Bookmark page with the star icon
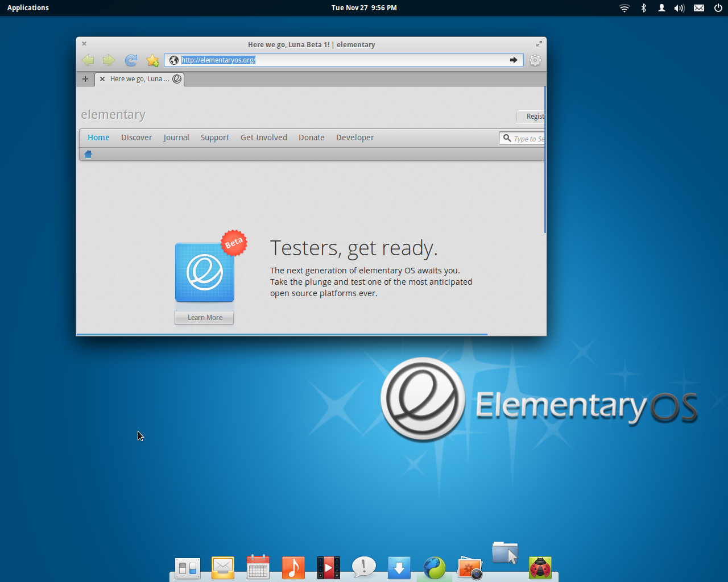 click(x=152, y=60)
